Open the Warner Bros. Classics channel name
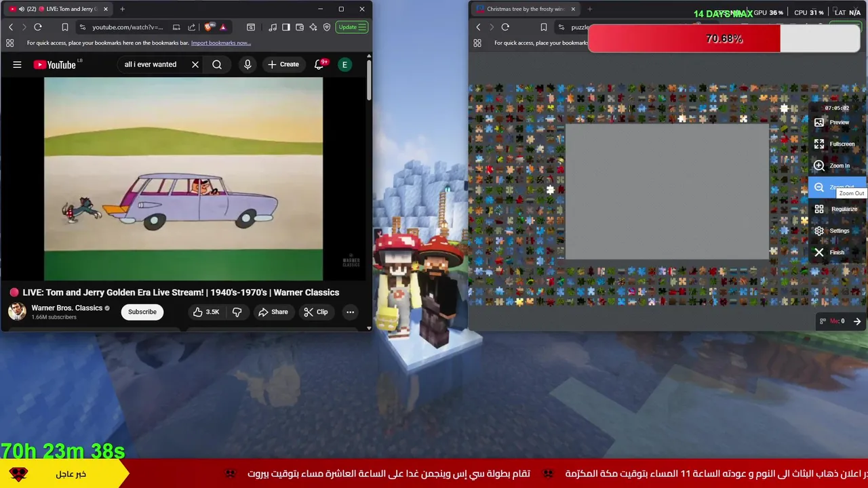 click(x=66, y=308)
